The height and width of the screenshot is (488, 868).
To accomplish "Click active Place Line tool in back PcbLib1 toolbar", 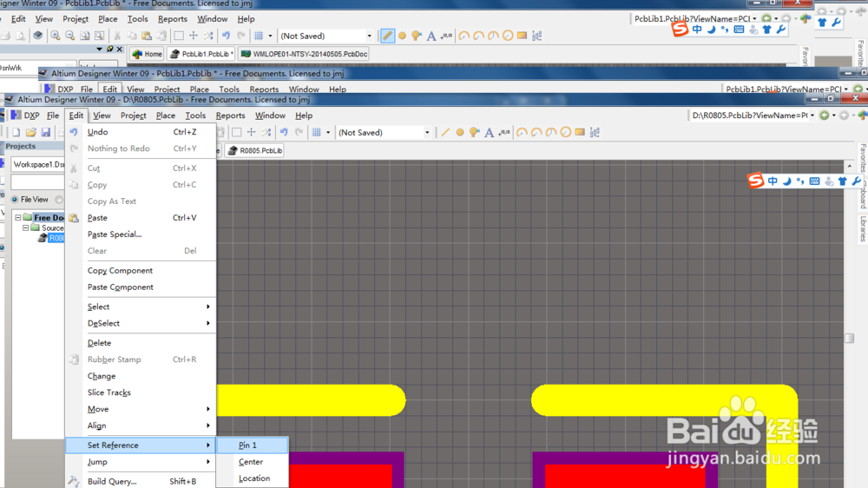I will click(x=387, y=36).
